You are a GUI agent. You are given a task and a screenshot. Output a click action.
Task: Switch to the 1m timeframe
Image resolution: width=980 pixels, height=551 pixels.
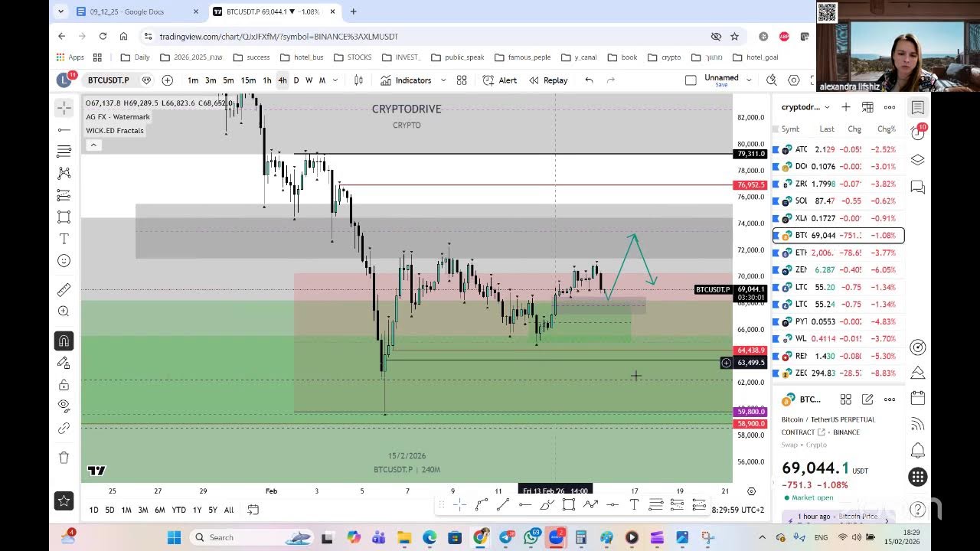[x=193, y=80]
